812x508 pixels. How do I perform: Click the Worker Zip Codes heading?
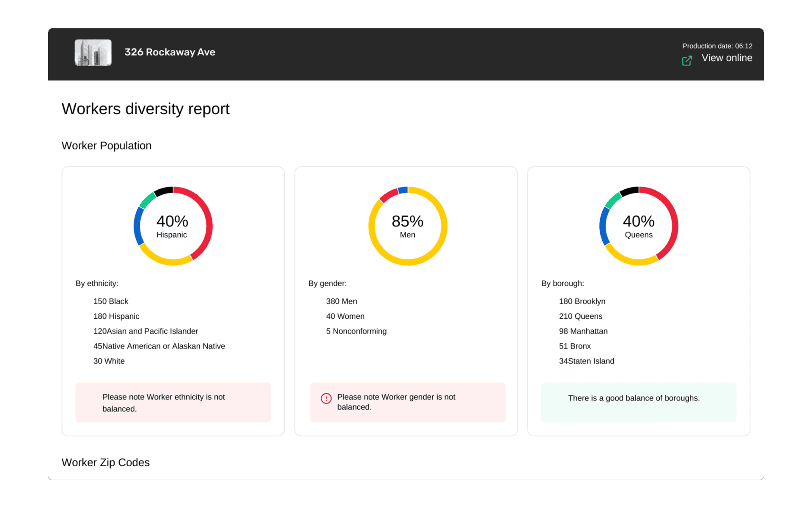pyautogui.click(x=106, y=462)
